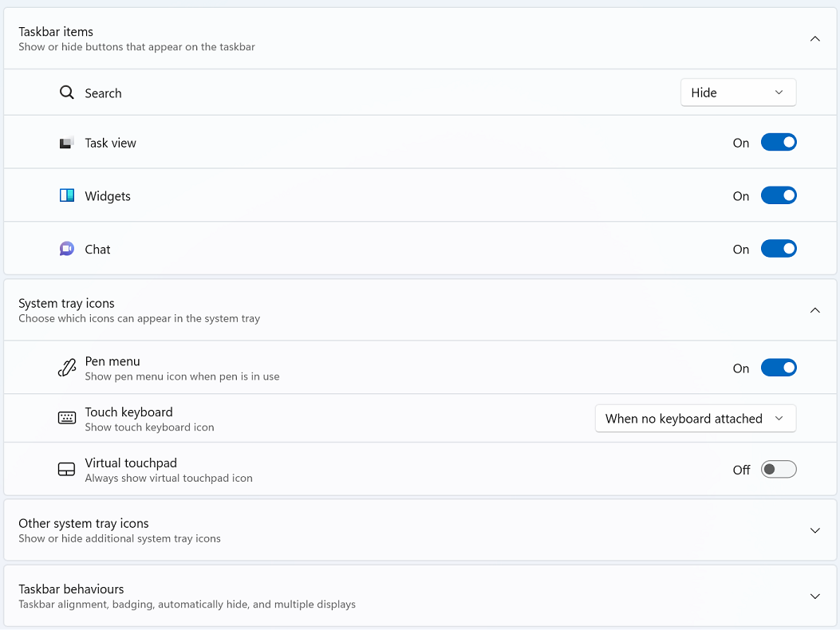
Task: Click the Touch keyboard icon
Action: click(66, 418)
